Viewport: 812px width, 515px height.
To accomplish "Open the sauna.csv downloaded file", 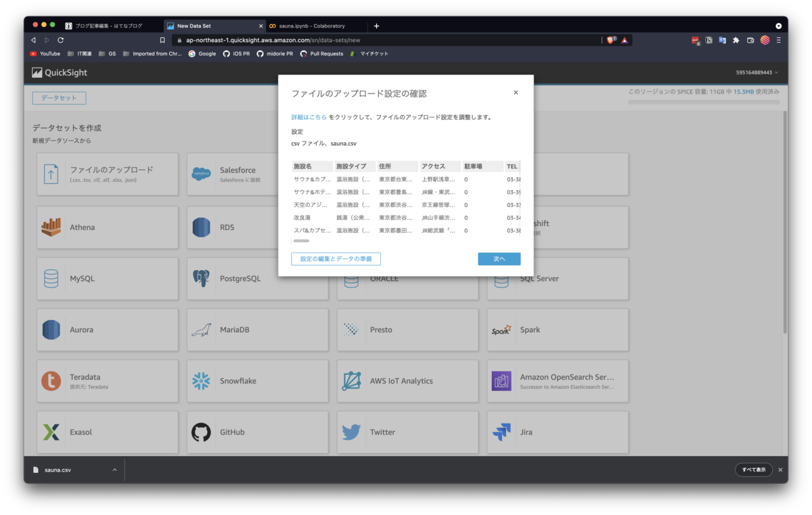I will coord(58,470).
